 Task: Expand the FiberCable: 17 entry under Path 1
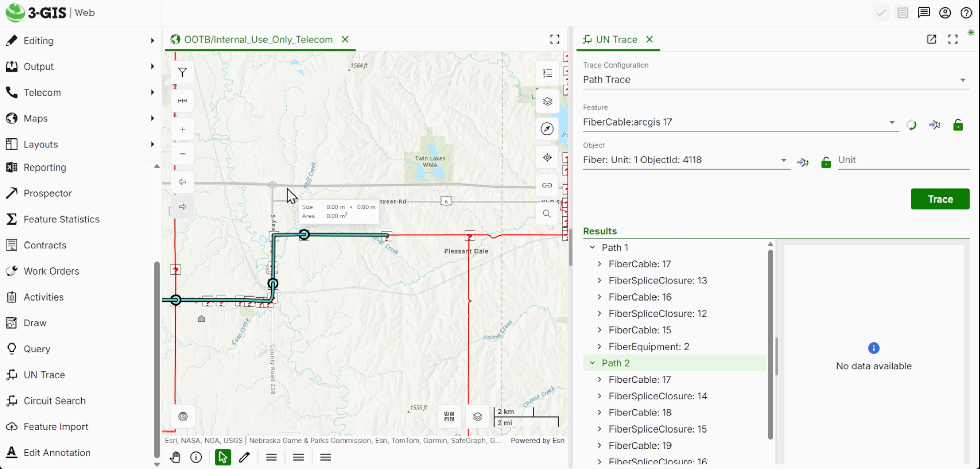(x=600, y=264)
